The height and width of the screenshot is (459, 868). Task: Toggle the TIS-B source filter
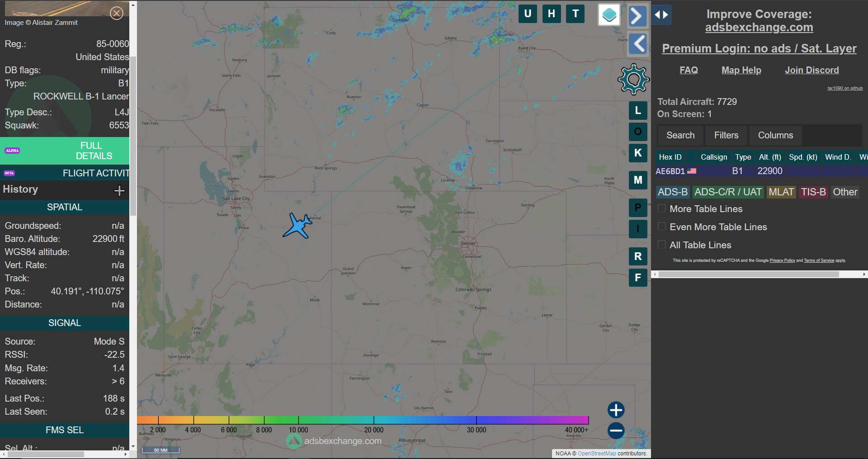click(813, 192)
